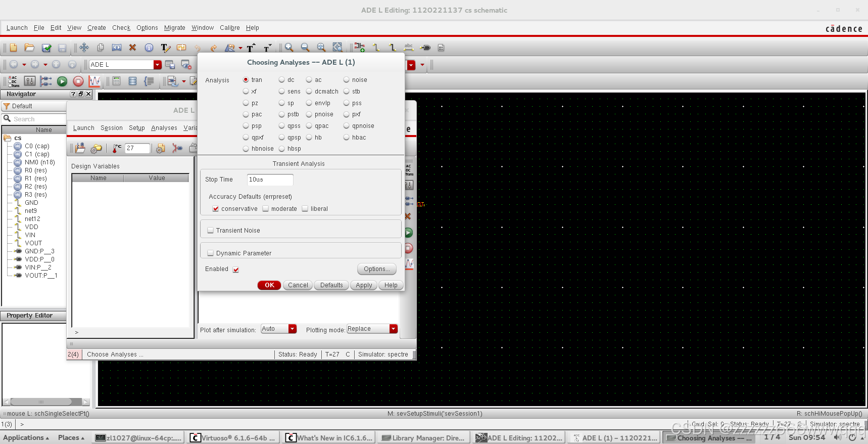Click the Options... button
868x444 pixels.
coord(377,269)
